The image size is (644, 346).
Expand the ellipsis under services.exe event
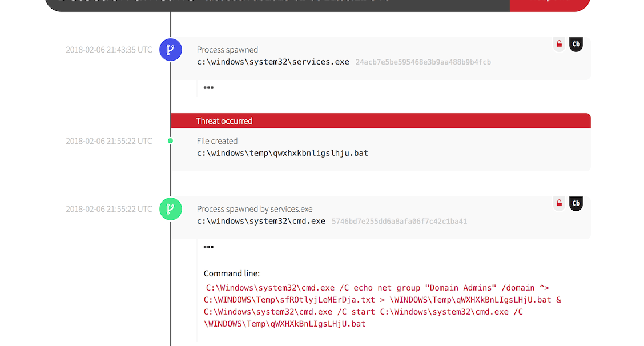(x=208, y=88)
